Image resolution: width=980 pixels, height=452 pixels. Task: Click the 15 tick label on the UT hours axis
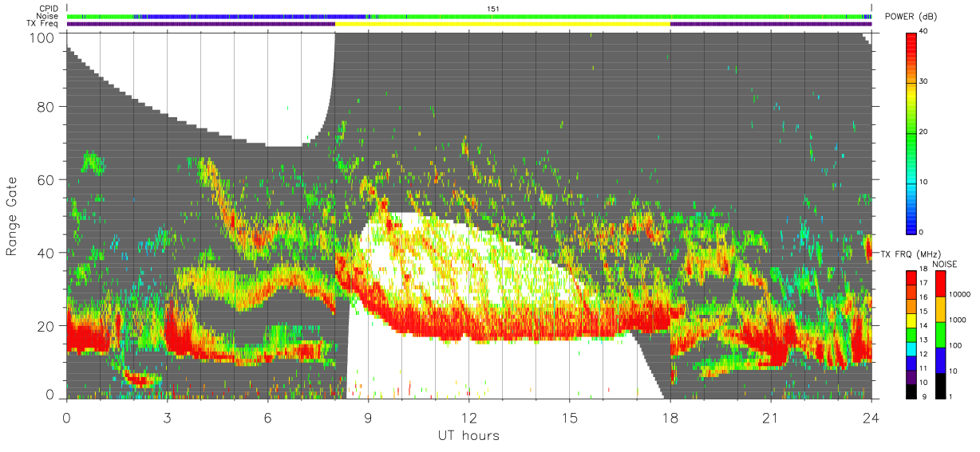pos(570,417)
